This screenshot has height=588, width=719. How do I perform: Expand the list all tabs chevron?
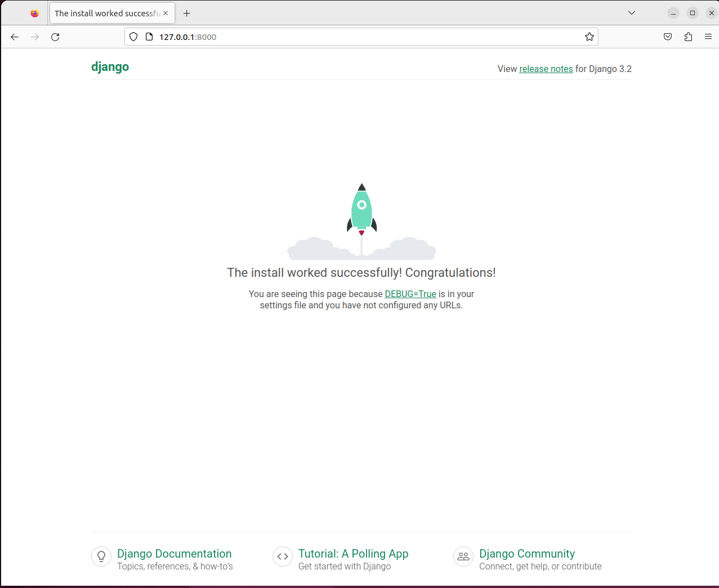632,13
